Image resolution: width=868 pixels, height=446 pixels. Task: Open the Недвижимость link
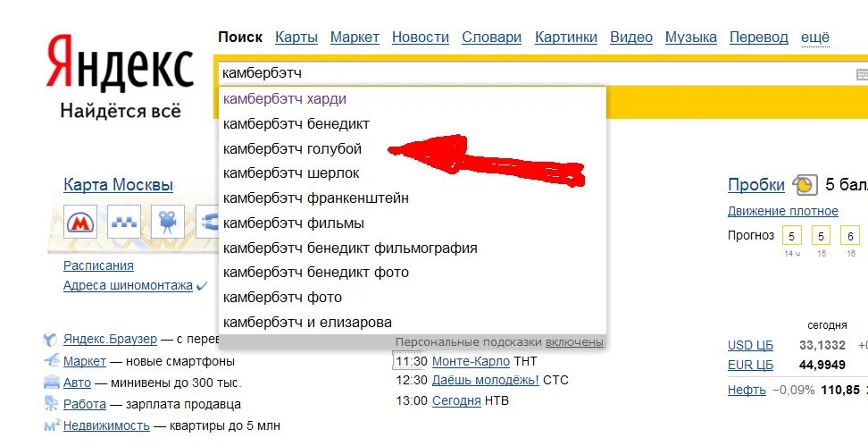107,425
